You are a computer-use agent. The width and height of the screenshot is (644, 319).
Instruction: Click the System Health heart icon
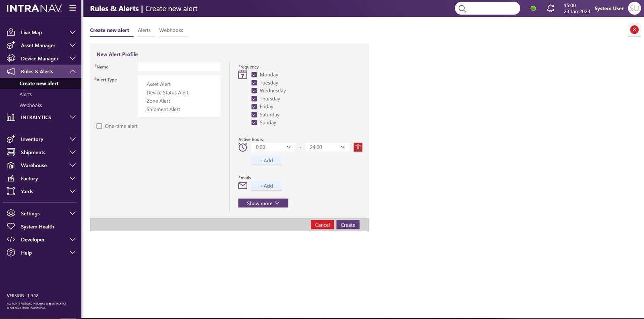(x=11, y=226)
